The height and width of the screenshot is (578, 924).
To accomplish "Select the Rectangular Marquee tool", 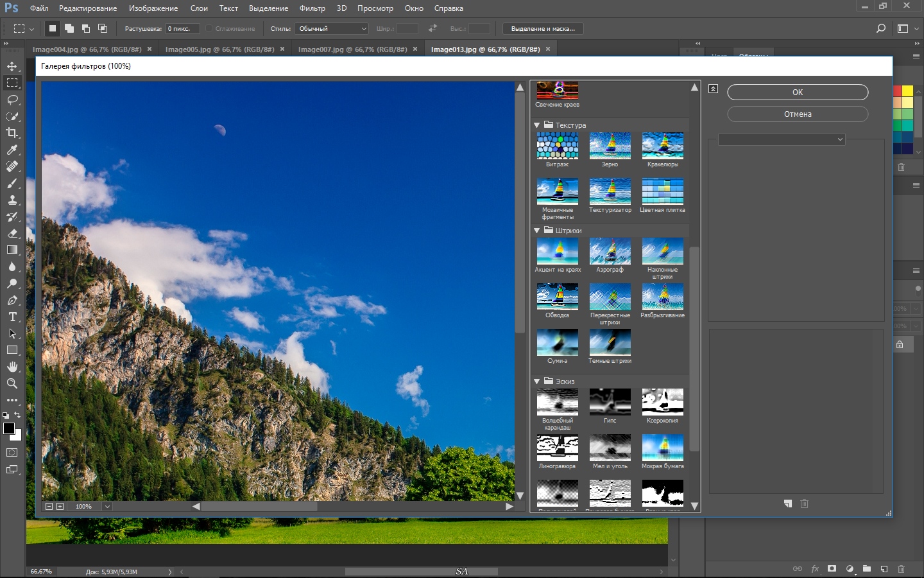I will point(12,83).
